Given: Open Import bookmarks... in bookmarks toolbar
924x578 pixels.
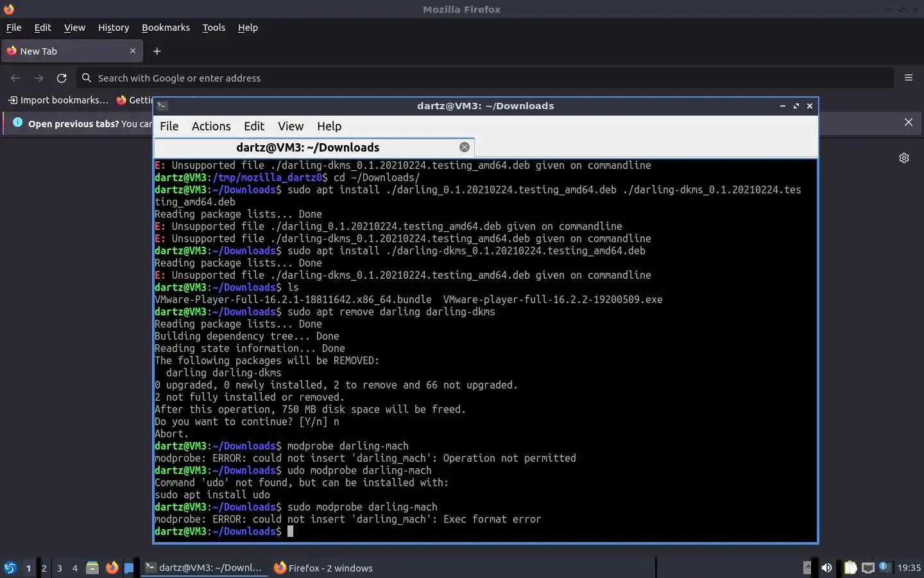Looking at the screenshot, I should (58, 100).
